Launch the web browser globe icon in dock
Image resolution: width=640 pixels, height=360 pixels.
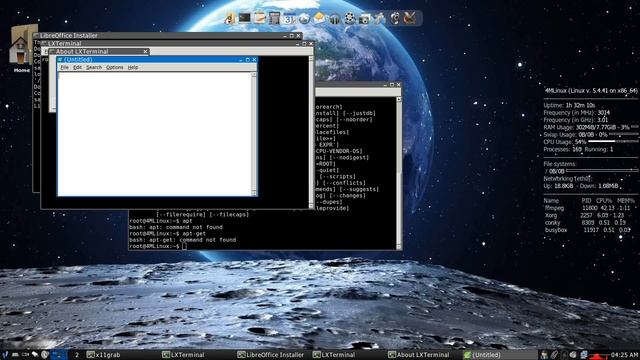pyautogui.click(x=304, y=18)
